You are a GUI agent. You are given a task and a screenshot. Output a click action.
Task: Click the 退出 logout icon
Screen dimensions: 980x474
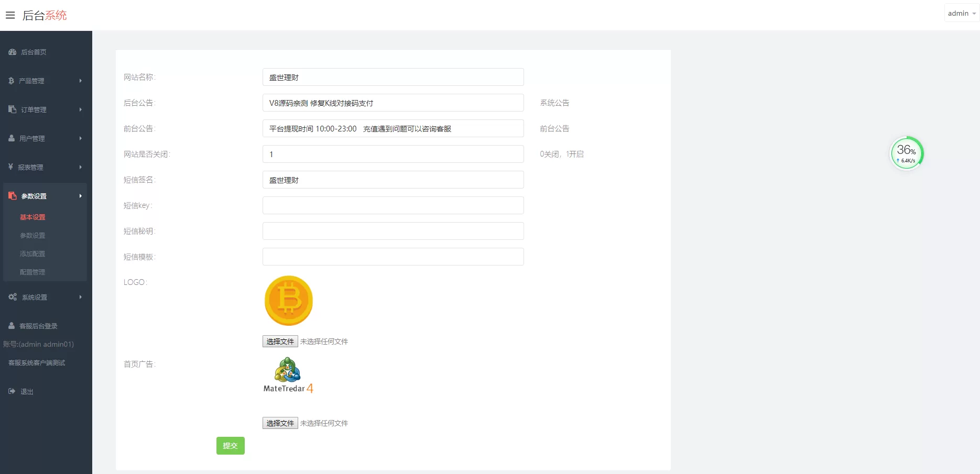[x=12, y=391]
